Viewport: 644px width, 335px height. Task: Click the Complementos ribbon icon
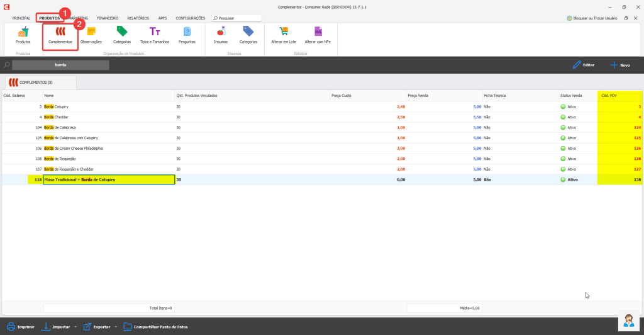60,33
